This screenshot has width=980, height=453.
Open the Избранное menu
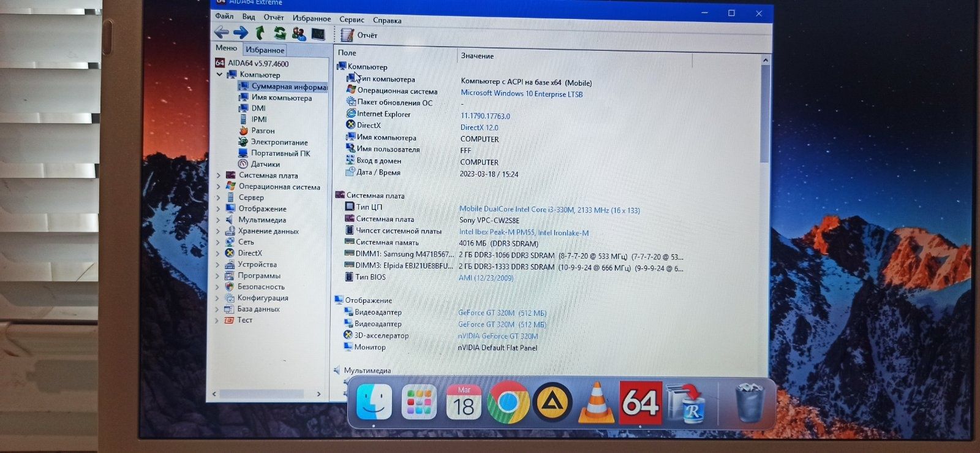[311, 18]
